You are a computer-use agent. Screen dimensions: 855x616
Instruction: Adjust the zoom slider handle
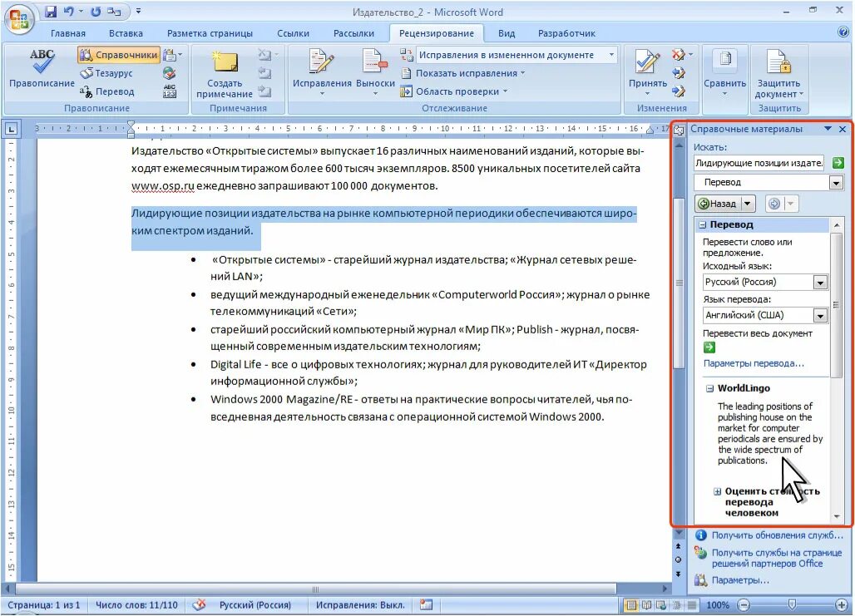click(x=792, y=604)
